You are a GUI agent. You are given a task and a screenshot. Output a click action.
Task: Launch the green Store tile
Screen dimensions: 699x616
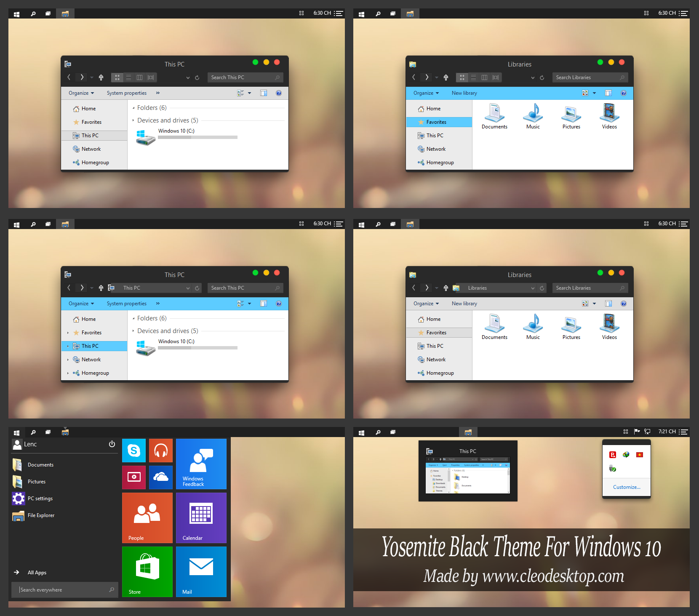pos(147,571)
